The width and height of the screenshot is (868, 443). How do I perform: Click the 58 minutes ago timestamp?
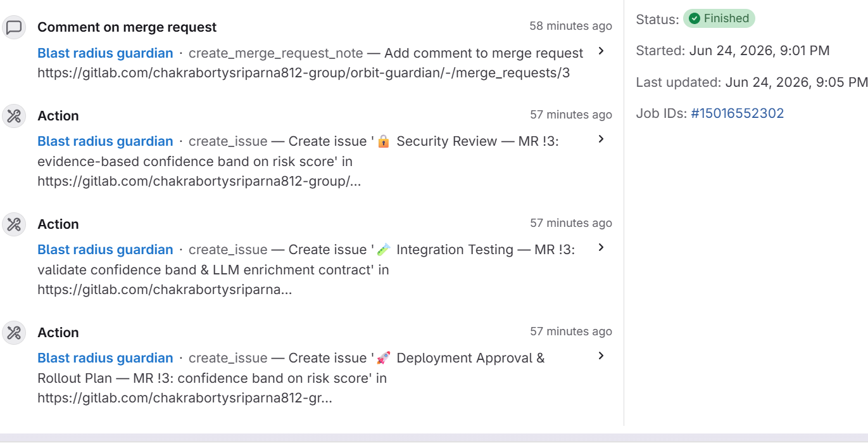click(571, 26)
